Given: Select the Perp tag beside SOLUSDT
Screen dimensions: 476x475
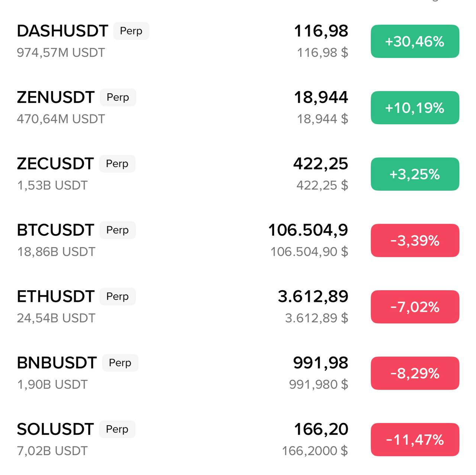Looking at the screenshot, I should 117,429.
